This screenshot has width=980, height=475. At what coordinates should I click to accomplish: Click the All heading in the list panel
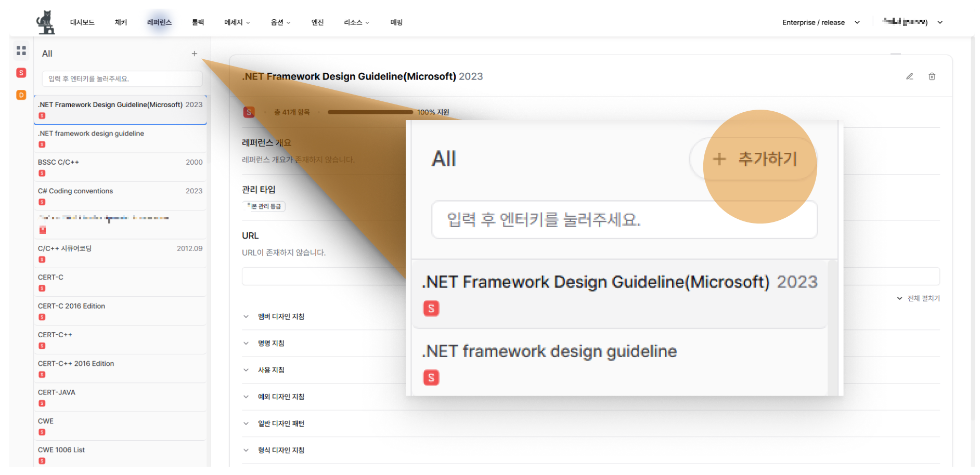[47, 54]
